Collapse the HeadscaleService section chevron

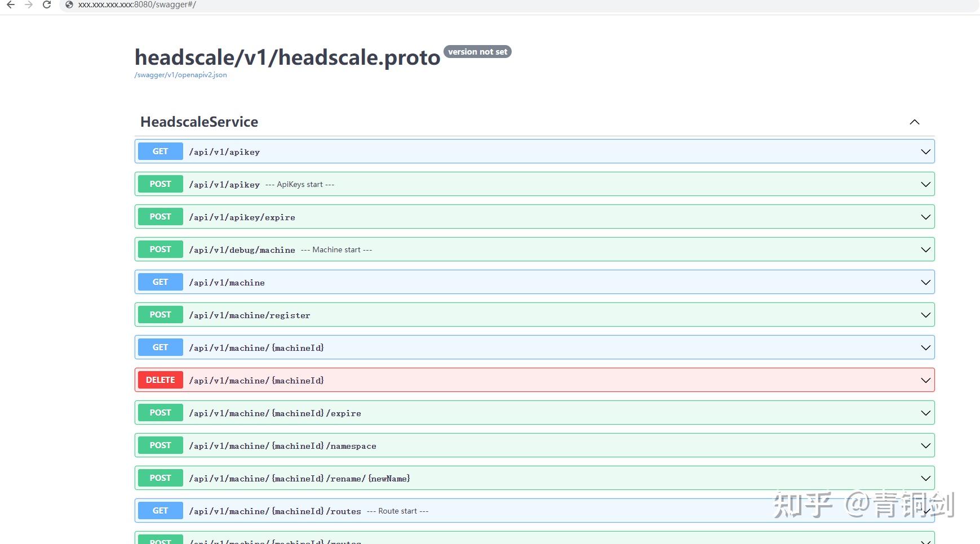[915, 122]
